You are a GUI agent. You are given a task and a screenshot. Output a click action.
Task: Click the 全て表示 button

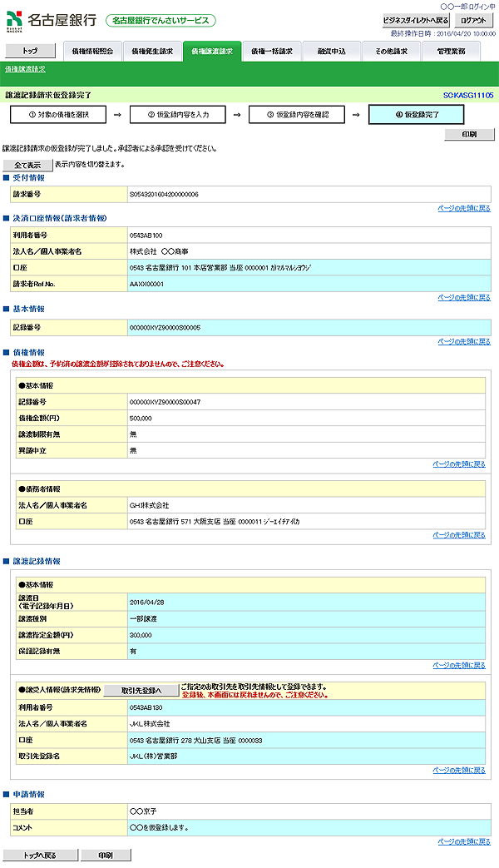click(27, 165)
